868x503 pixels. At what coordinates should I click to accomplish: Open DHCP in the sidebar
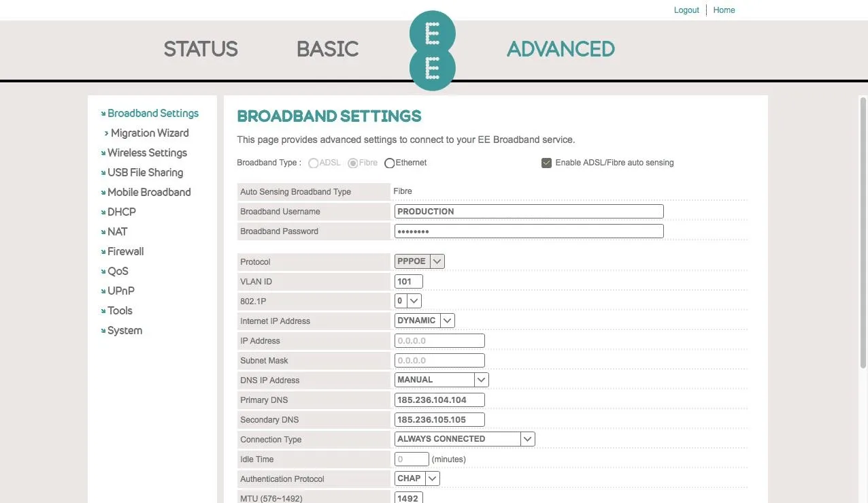[x=122, y=212]
